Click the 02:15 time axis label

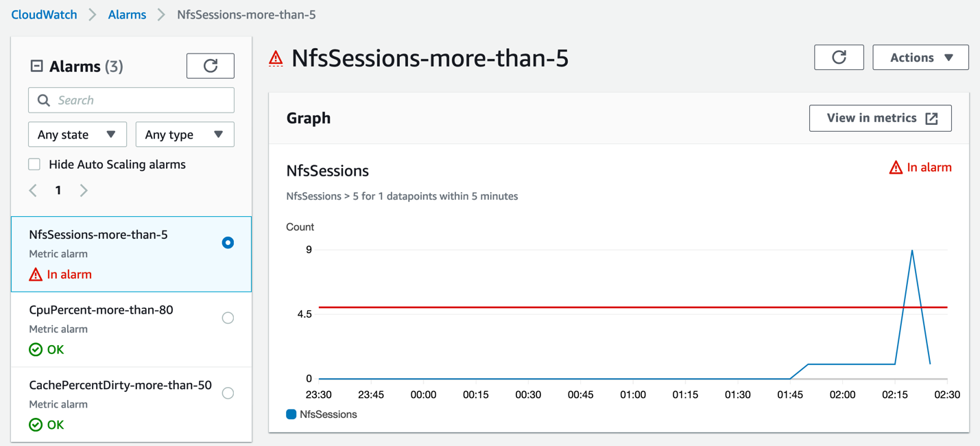click(895, 395)
